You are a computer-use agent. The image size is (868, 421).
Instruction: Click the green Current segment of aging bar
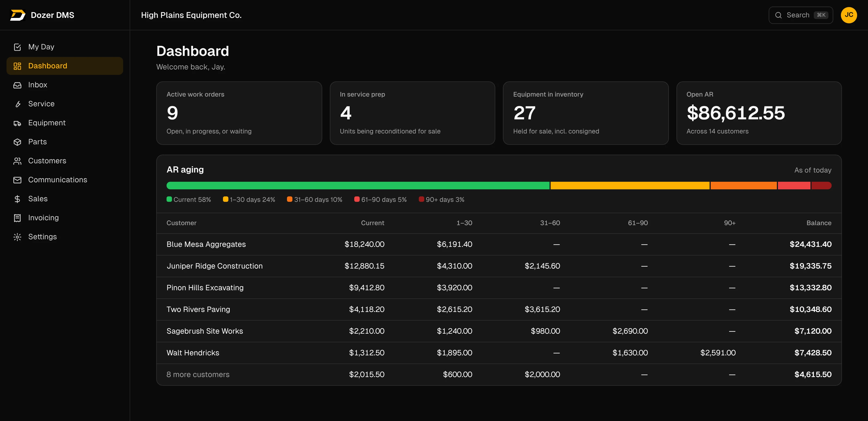tap(358, 185)
